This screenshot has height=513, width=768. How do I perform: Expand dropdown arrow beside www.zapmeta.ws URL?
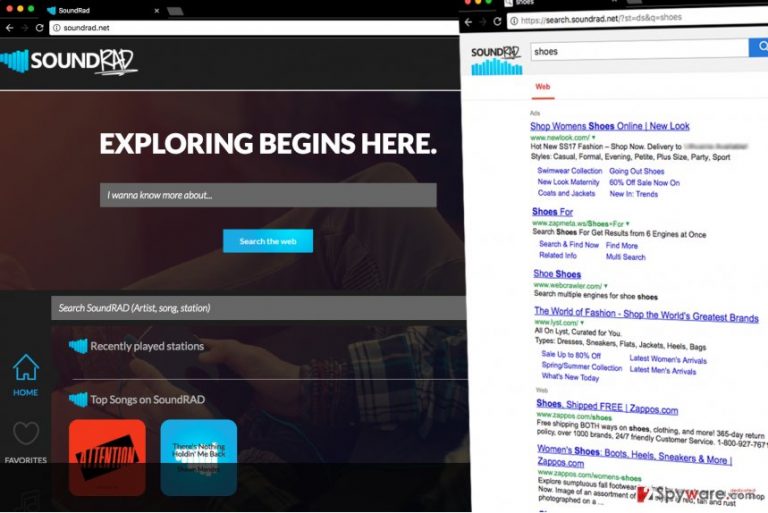tap(627, 223)
